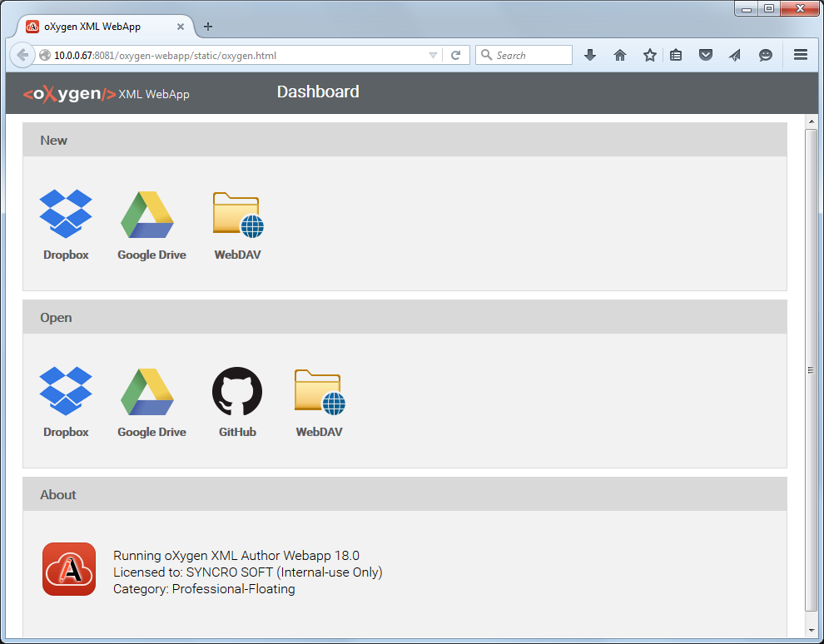This screenshot has width=824, height=644.
Task: Click the Dropbox icon under New
Action: tap(66, 213)
